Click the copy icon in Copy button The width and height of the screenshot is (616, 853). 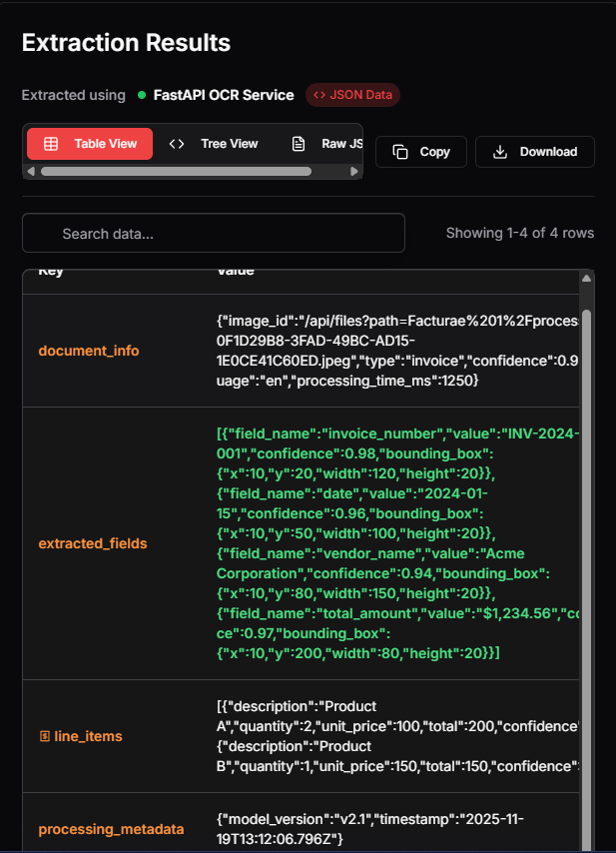[x=399, y=152]
